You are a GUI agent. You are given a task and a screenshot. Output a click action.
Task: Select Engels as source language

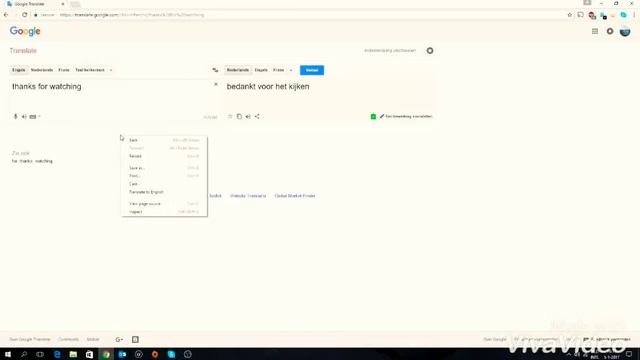coord(19,70)
